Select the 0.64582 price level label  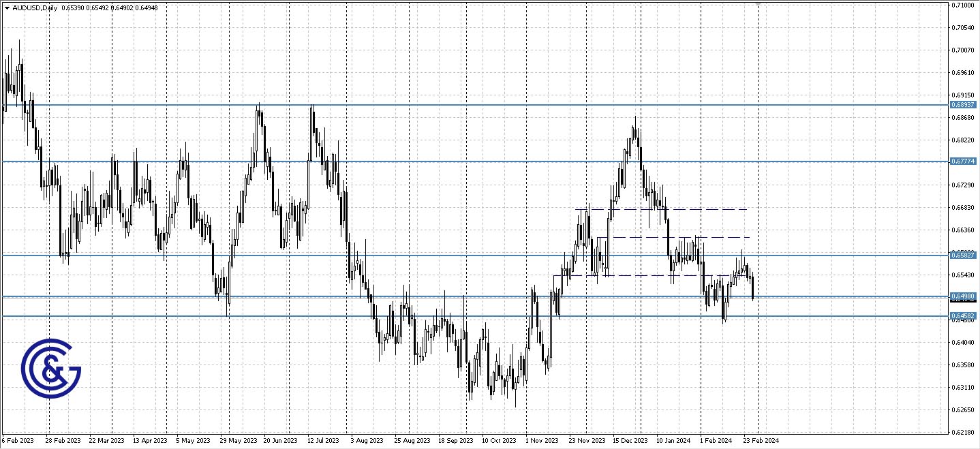[x=963, y=314]
